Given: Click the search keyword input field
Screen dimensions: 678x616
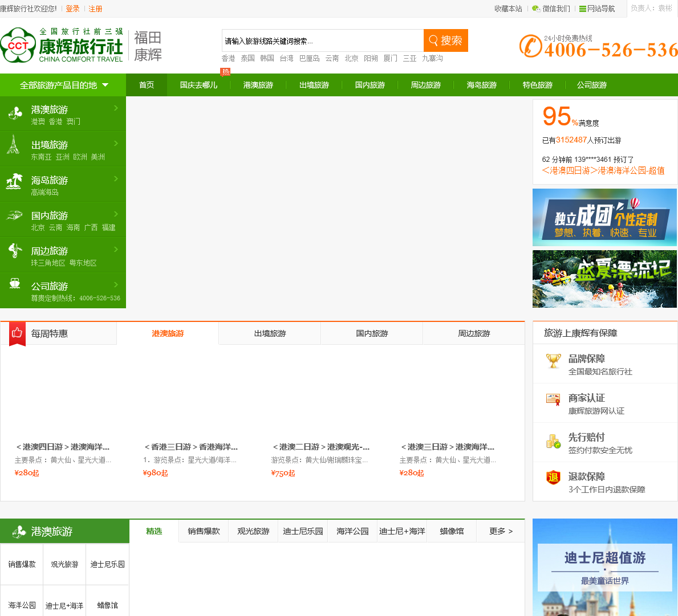Looking at the screenshot, I should pyautogui.click(x=323, y=40).
